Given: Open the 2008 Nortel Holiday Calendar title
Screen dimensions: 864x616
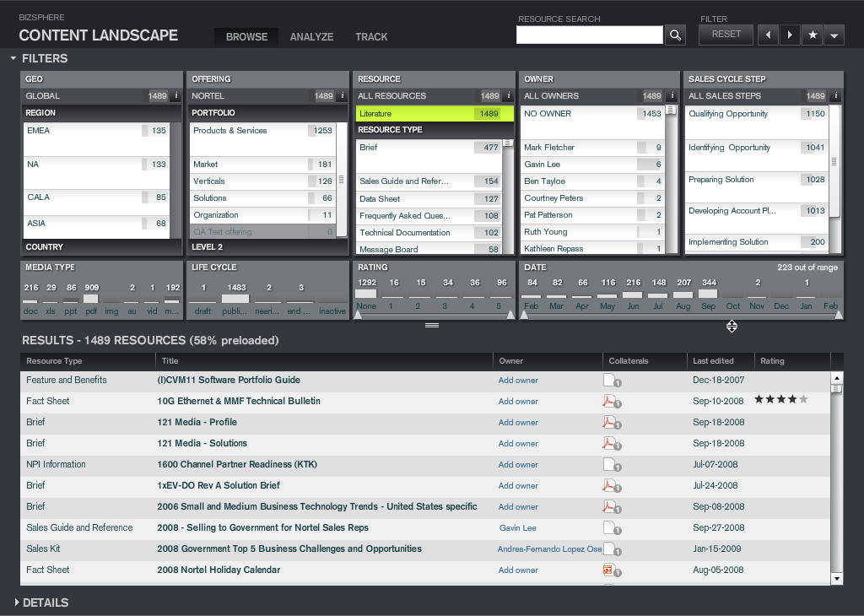Looking at the screenshot, I should (x=219, y=570).
